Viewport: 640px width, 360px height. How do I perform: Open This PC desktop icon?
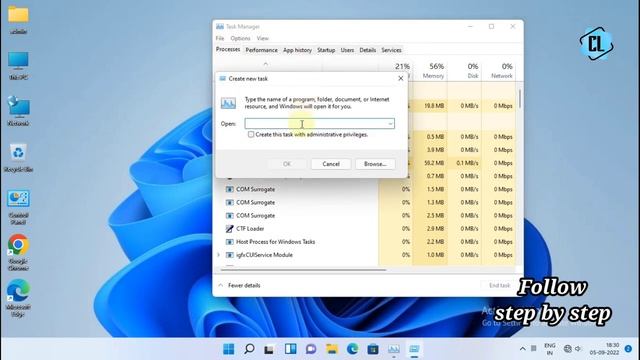pyautogui.click(x=18, y=61)
